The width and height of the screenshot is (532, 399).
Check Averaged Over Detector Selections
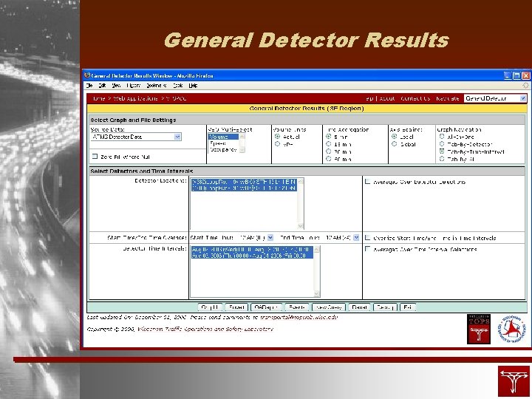pos(367,182)
